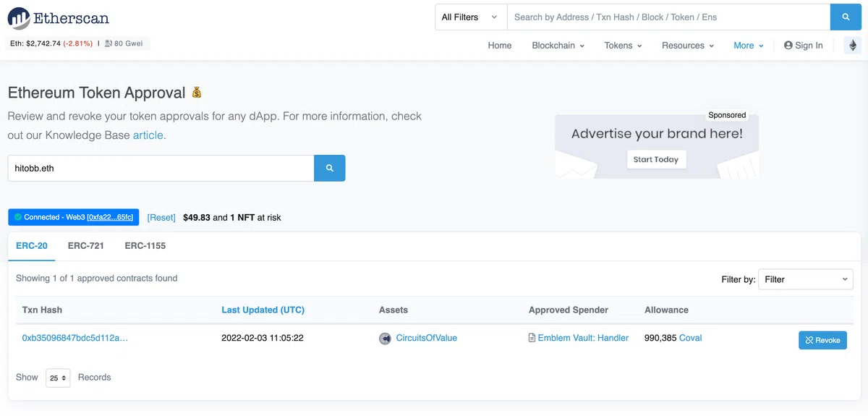Expand the Blockchain menu
The width and height of the screenshot is (868, 416).
pyautogui.click(x=558, y=46)
